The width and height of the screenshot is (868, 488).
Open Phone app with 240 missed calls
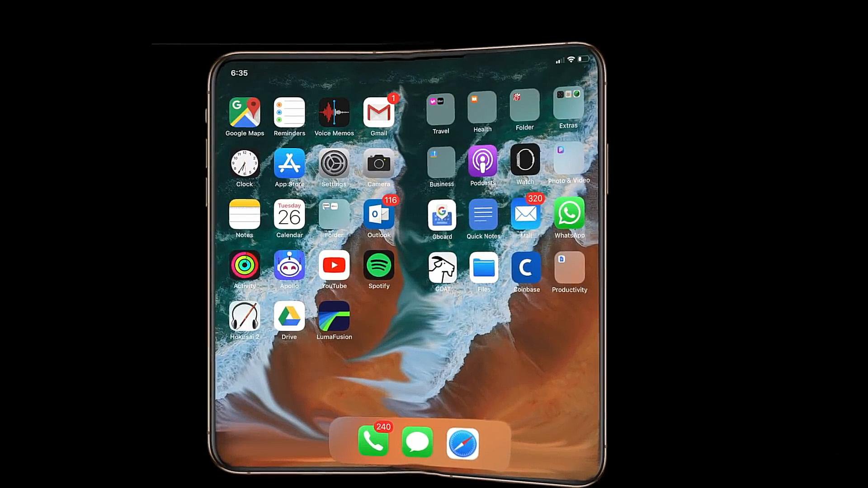click(373, 442)
